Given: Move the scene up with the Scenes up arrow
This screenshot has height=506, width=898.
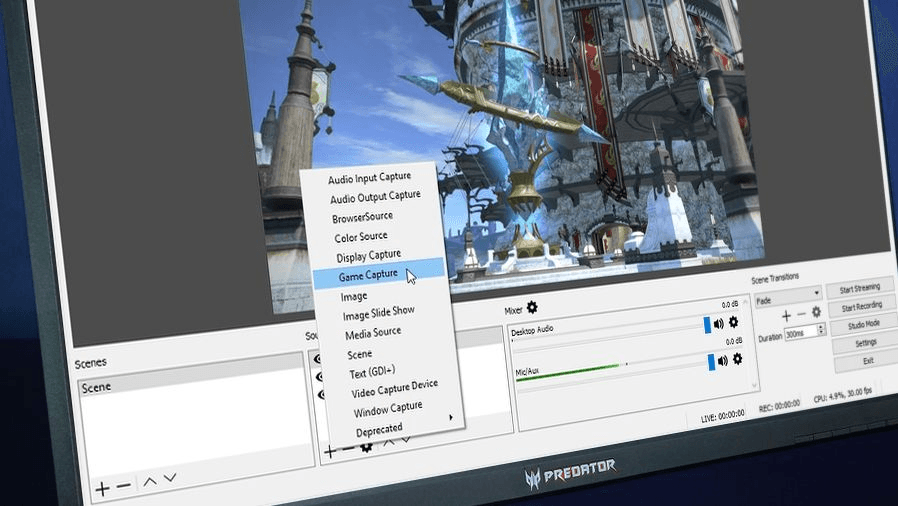Looking at the screenshot, I should pyautogui.click(x=150, y=481).
